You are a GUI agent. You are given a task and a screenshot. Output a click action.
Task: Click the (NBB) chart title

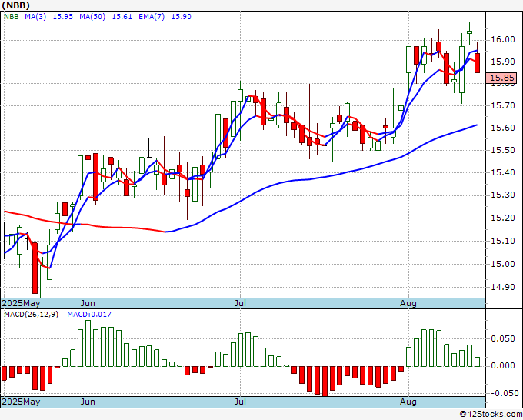(x=15, y=5)
